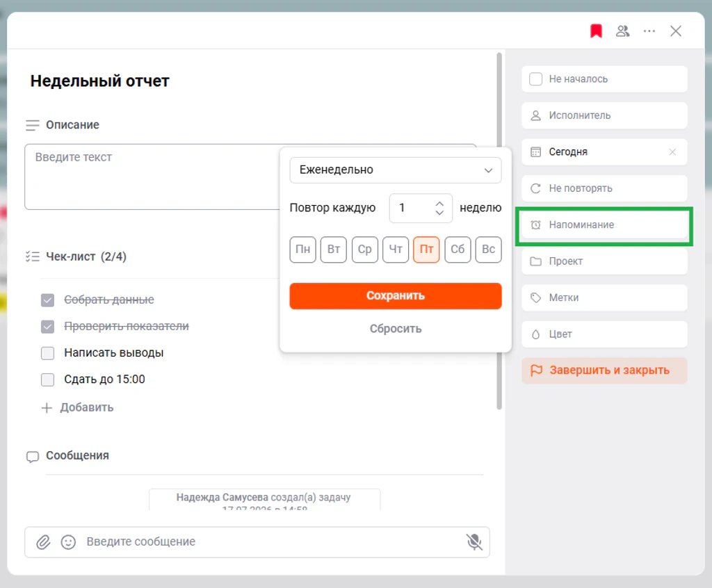Image resolution: width=712 pixels, height=588 pixels.
Task: Deselect the highlighted Пт weekday button
Action: tap(426, 250)
